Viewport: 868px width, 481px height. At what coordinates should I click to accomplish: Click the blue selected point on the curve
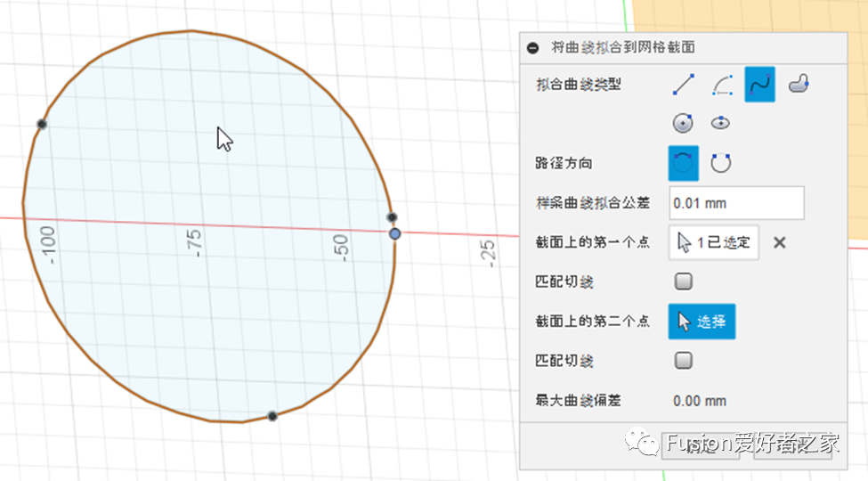point(394,234)
